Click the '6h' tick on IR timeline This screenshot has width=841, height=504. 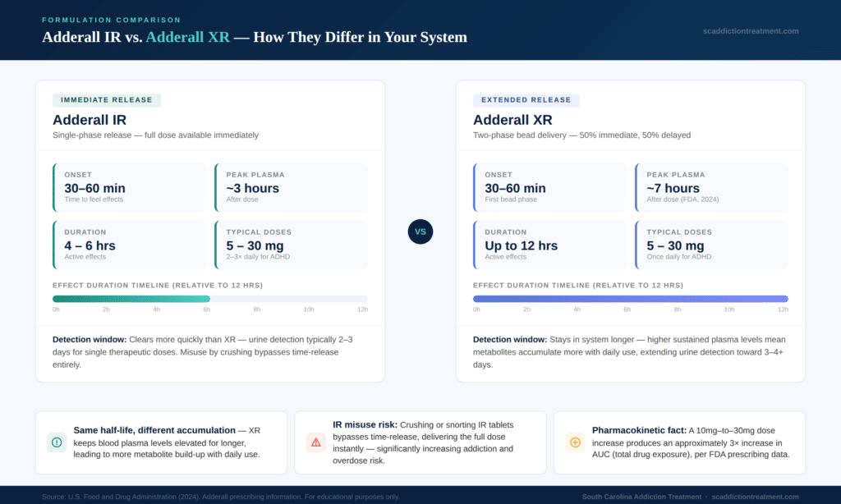(x=206, y=309)
